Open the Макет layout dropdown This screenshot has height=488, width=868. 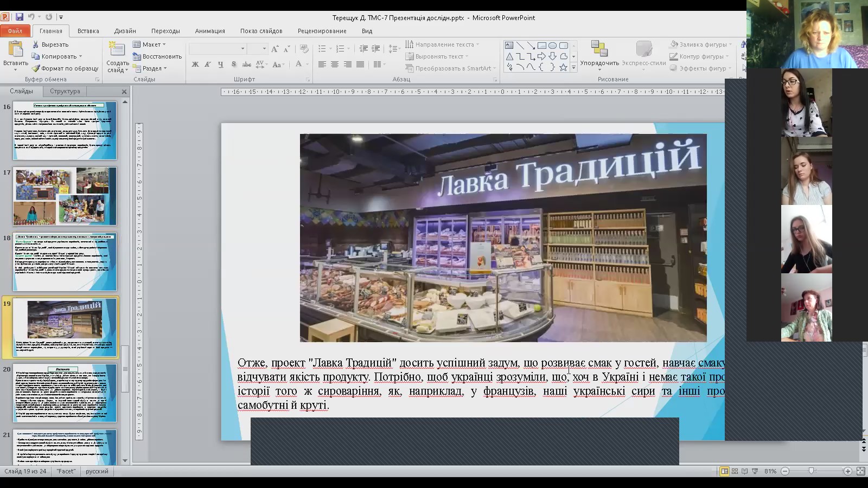pyautogui.click(x=150, y=44)
